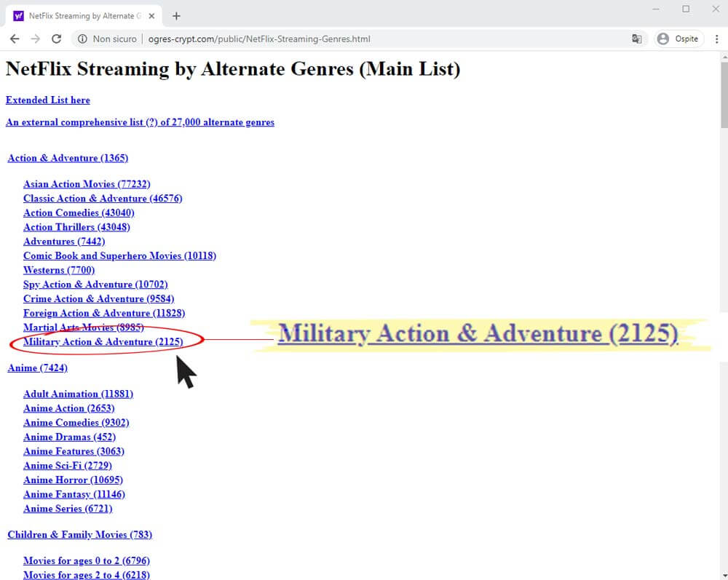Screen dimensions: 728x580
Task: Click the forward navigation arrow
Action: 35,39
